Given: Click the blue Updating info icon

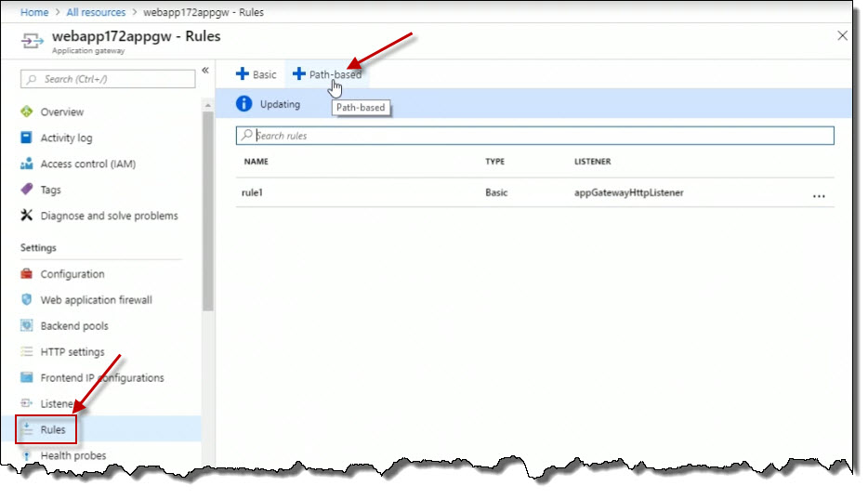Looking at the screenshot, I should pos(243,103).
